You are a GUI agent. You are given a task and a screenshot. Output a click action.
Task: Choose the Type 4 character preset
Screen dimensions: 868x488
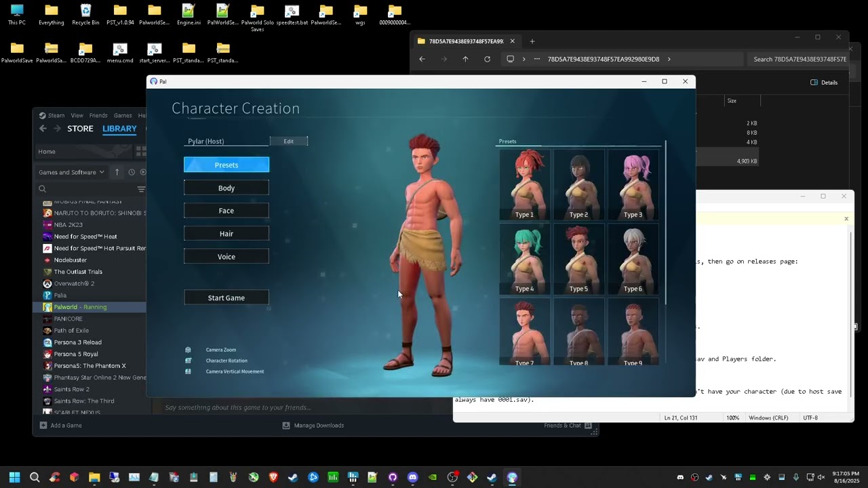pyautogui.click(x=524, y=259)
